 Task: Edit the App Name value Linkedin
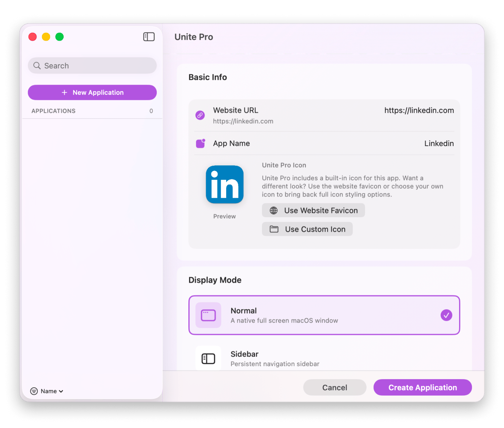point(439,144)
